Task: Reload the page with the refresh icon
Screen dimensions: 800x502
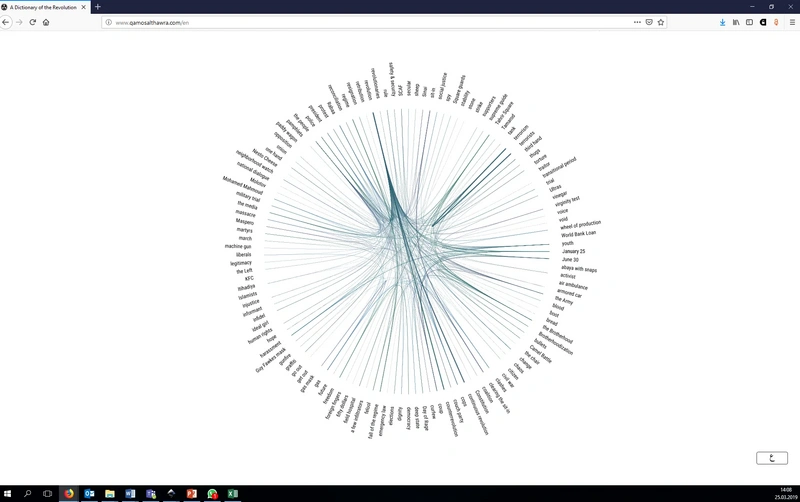Action: [x=33, y=22]
